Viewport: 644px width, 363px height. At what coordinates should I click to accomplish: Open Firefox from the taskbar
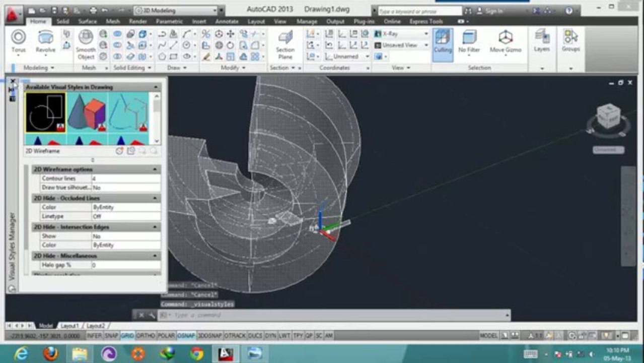click(50, 354)
